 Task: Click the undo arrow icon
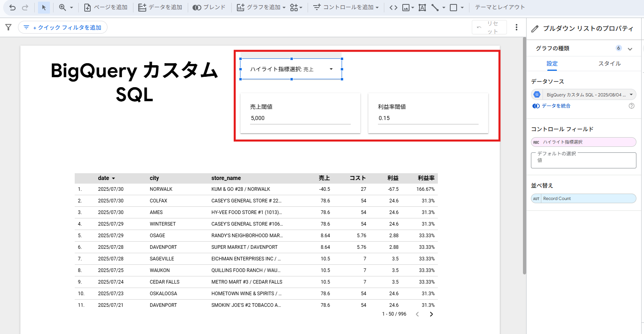point(12,7)
